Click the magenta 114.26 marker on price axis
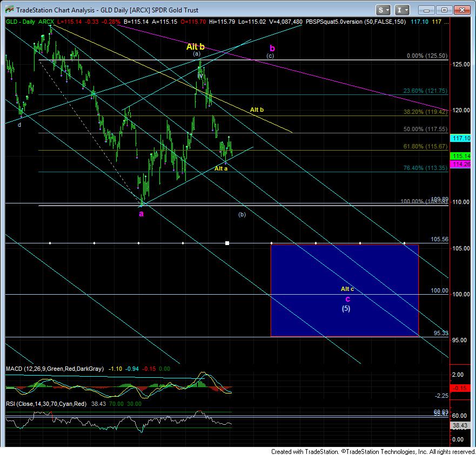The image size is (476, 455). (x=461, y=164)
